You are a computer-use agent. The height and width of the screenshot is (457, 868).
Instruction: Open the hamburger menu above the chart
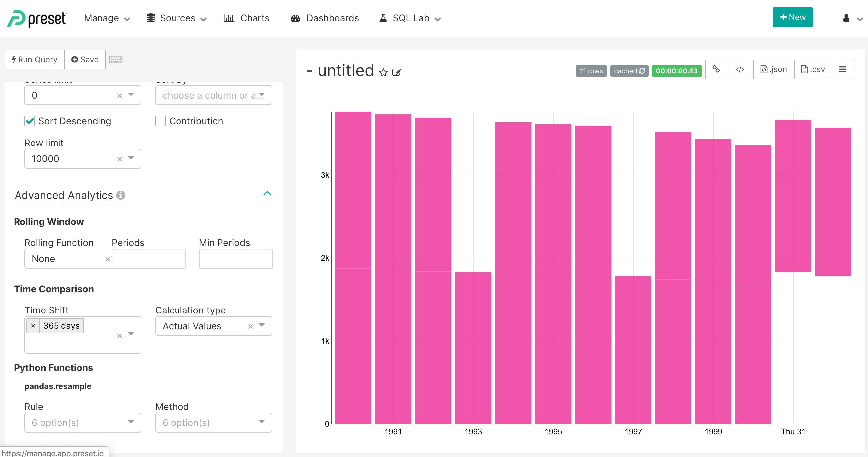tap(843, 69)
